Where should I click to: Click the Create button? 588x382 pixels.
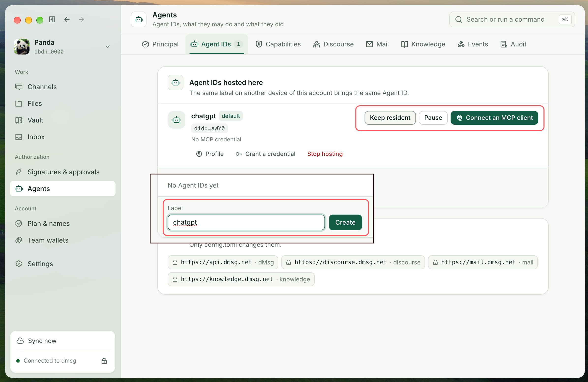[x=345, y=222]
